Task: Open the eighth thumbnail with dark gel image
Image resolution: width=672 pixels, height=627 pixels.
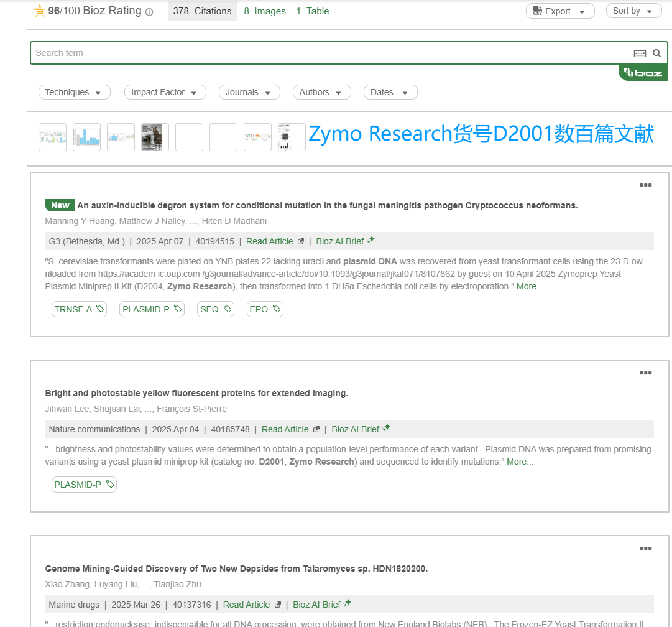Action: [292, 137]
